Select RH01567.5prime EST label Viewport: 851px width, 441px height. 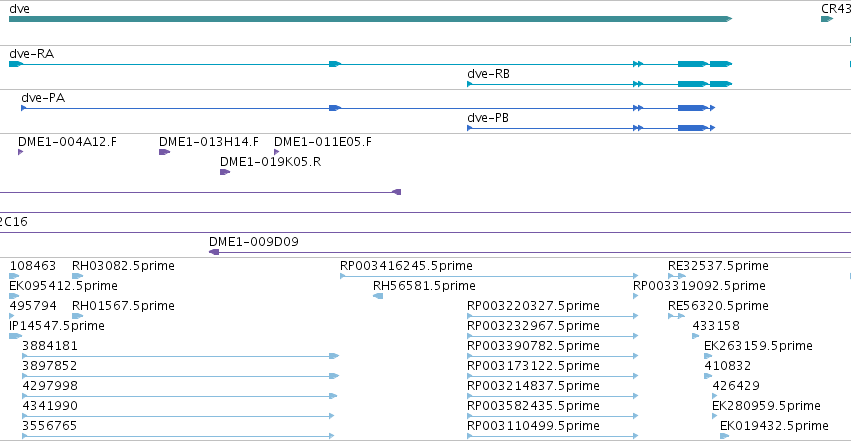pos(123,306)
